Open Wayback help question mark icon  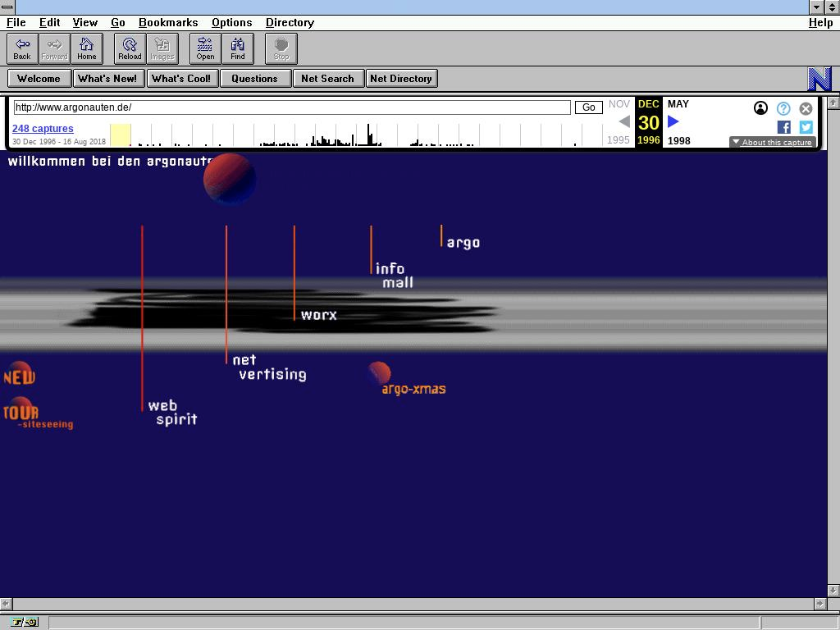[783, 108]
